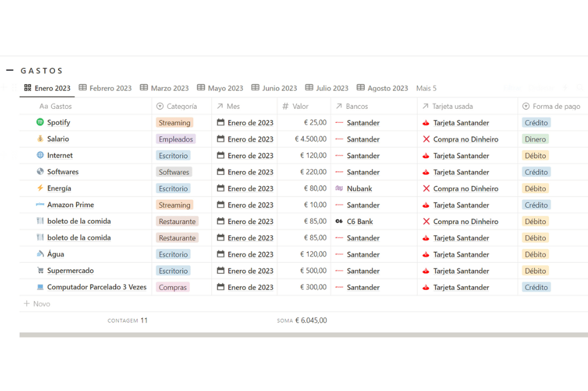Click the Energía lightning bolt icon
The height and width of the screenshot is (391, 588).
coord(40,188)
